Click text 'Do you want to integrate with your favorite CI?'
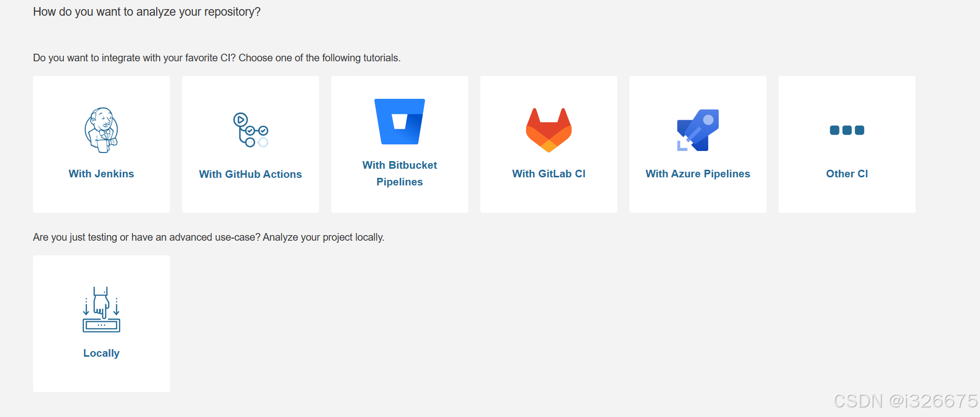 (134, 58)
